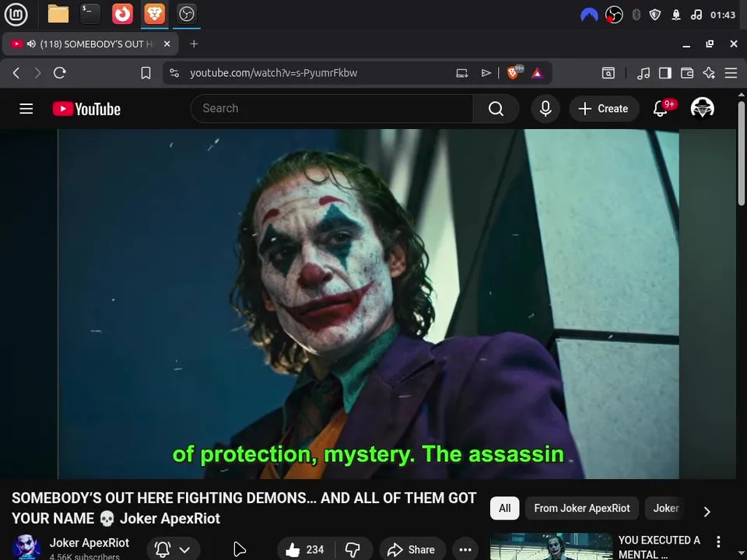Open the system notifications bell in the tray

[x=676, y=15]
